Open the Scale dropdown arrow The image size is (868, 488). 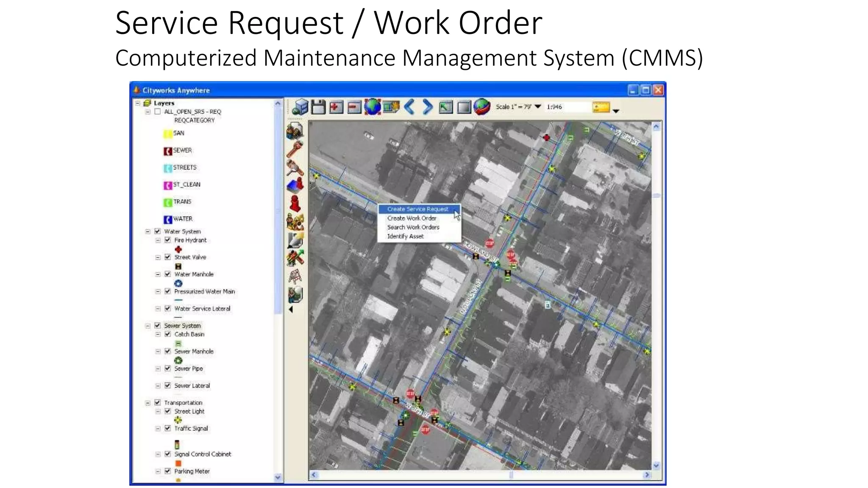pyautogui.click(x=538, y=106)
